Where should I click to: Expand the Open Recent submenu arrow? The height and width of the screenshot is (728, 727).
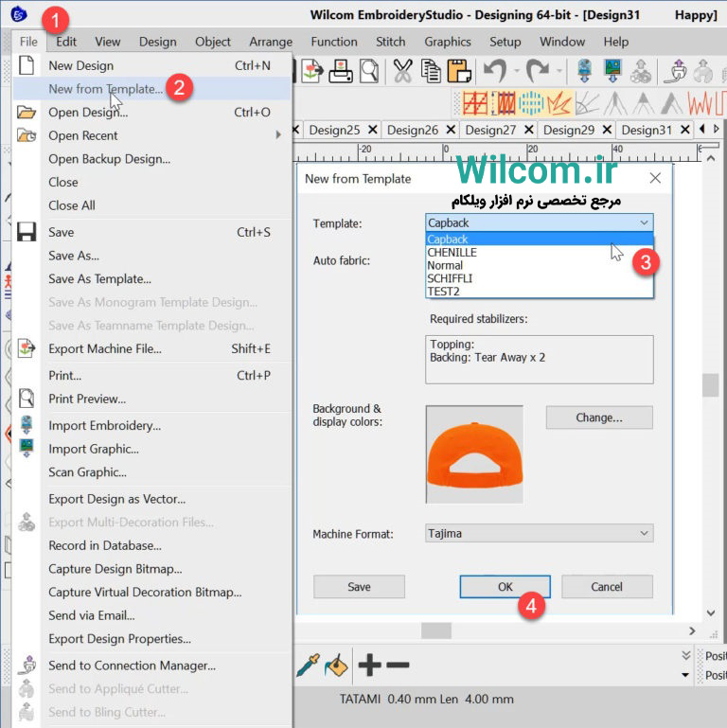point(278,135)
